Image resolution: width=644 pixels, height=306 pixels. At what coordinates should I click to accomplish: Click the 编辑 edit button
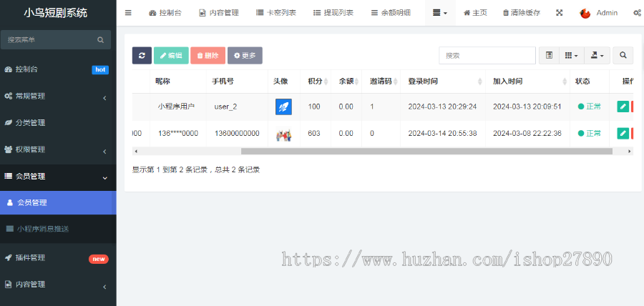coord(171,55)
